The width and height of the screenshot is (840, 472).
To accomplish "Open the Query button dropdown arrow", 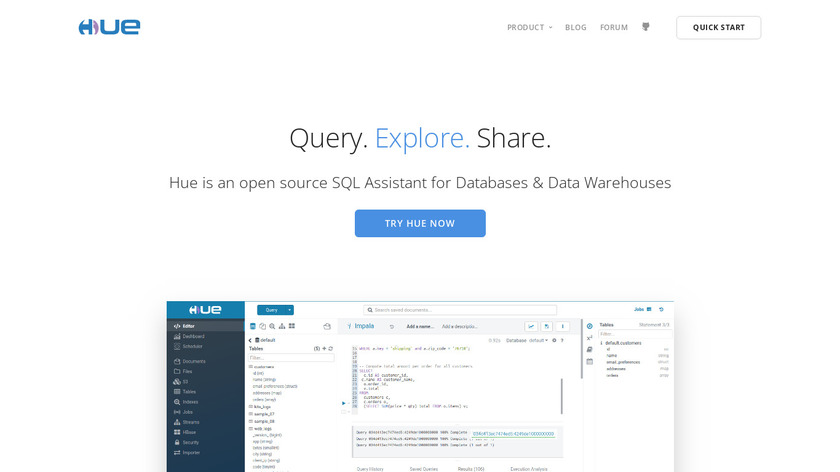I will (x=289, y=310).
